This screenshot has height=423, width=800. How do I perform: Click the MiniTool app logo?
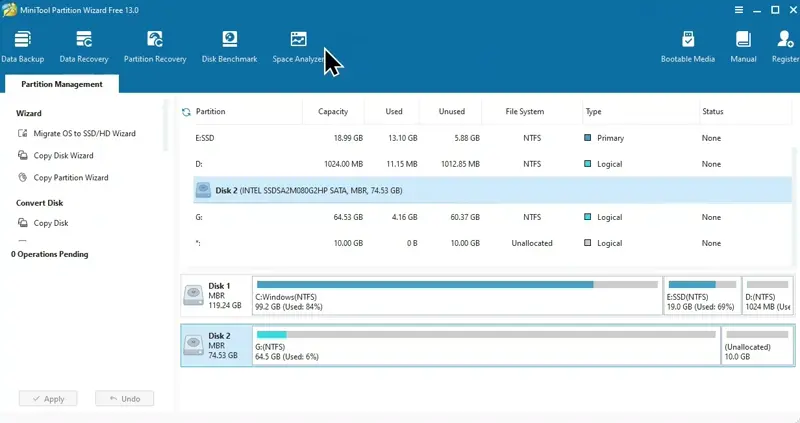tap(9, 10)
